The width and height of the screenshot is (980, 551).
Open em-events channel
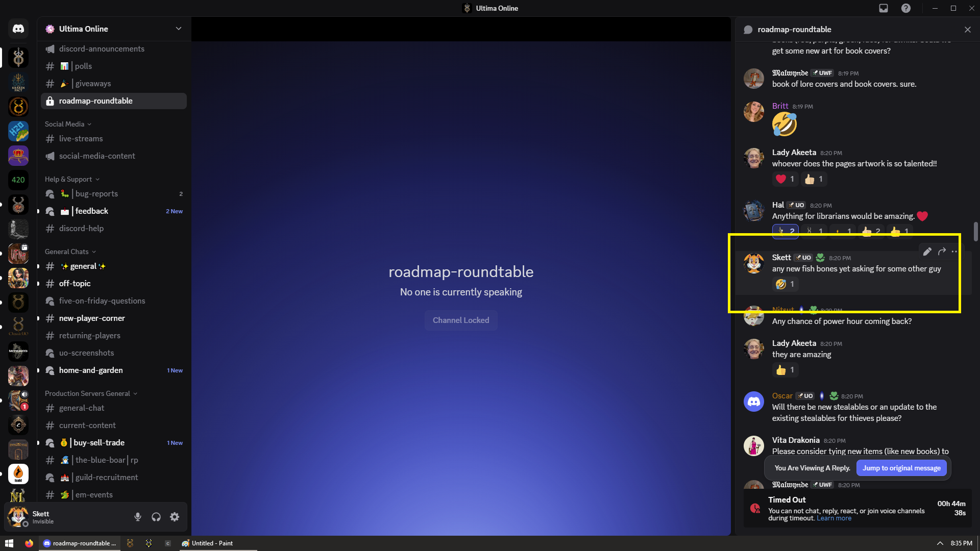click(114, 495)
